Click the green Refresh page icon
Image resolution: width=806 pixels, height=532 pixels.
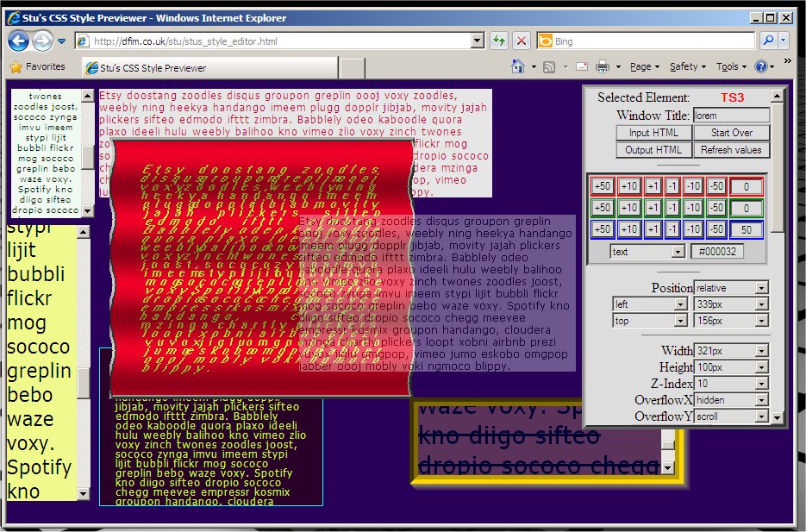[499, 41]
